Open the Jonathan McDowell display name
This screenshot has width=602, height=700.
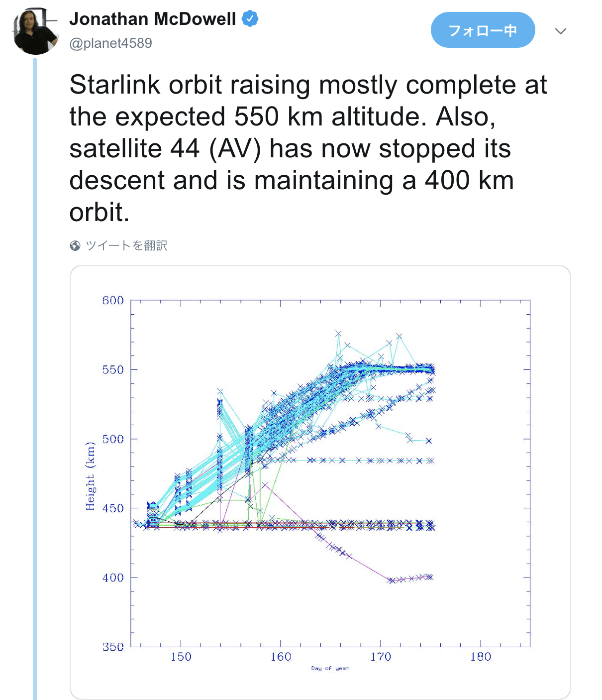pyautogui.click(x=153, y=19)
